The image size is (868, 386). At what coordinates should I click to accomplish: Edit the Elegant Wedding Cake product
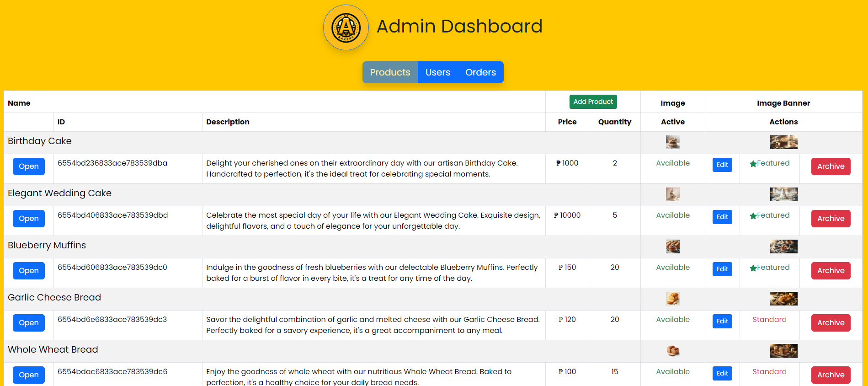(x=722, y=217)
